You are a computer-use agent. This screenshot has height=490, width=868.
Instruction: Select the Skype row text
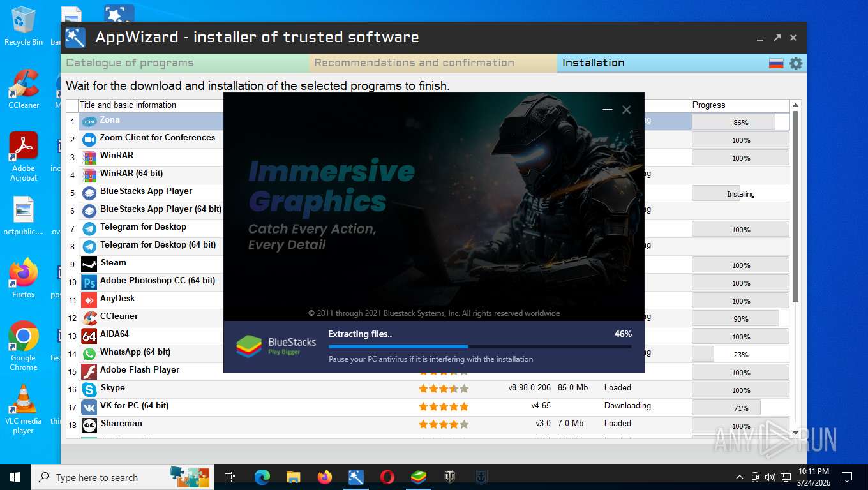pyautogui.click(x=113, y=388)
